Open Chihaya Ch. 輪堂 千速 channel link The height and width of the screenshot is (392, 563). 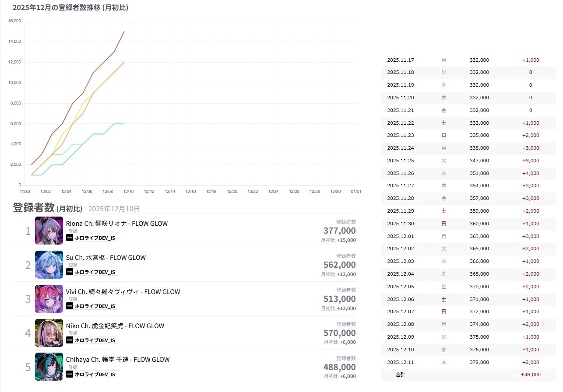click(x=117, y=360)
